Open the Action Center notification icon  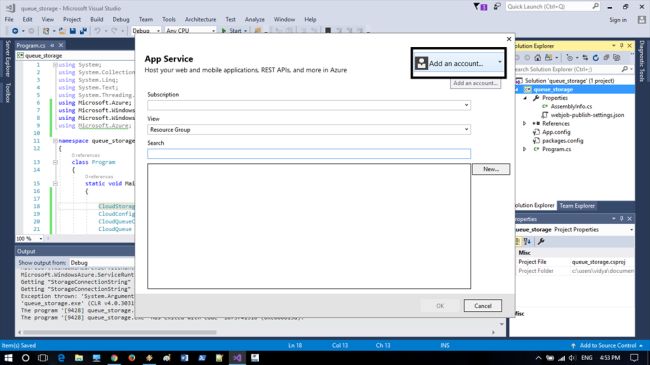pyautogui.click(x=634, y=358)
